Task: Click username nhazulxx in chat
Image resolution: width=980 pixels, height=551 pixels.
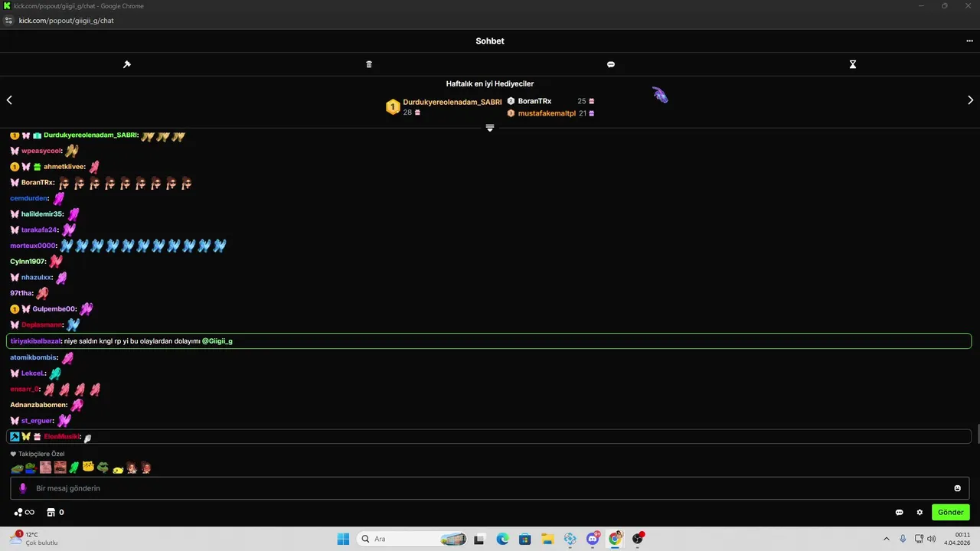Action: [37, 277]
